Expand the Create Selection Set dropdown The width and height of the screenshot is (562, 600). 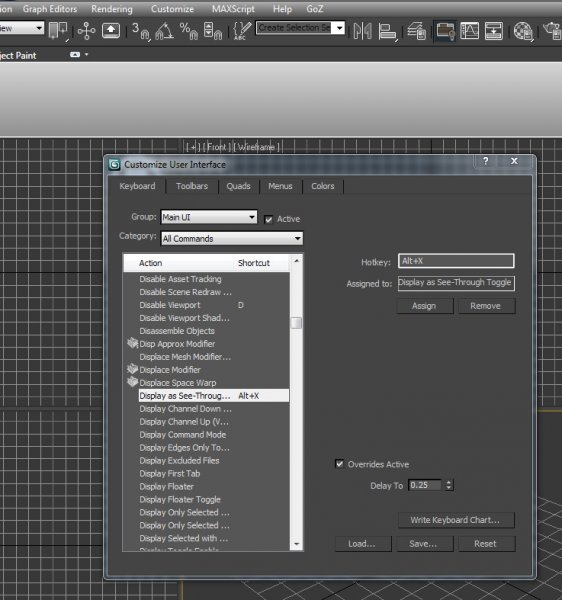(339, 28)
